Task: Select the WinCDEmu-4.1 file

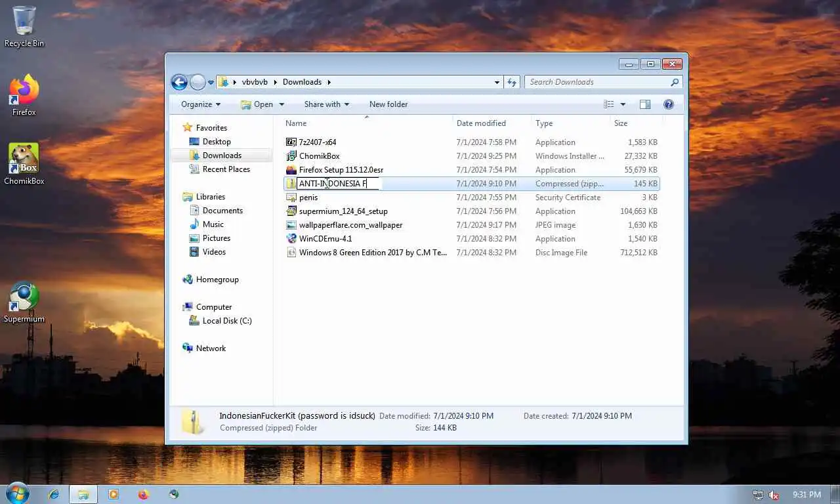Action: pyautogui.click(x=471, y=239)
